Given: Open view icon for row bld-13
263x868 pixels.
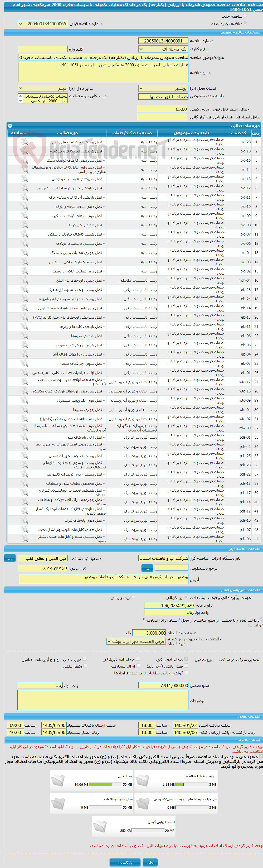Looking at the screenshot, I should [24, 179].
